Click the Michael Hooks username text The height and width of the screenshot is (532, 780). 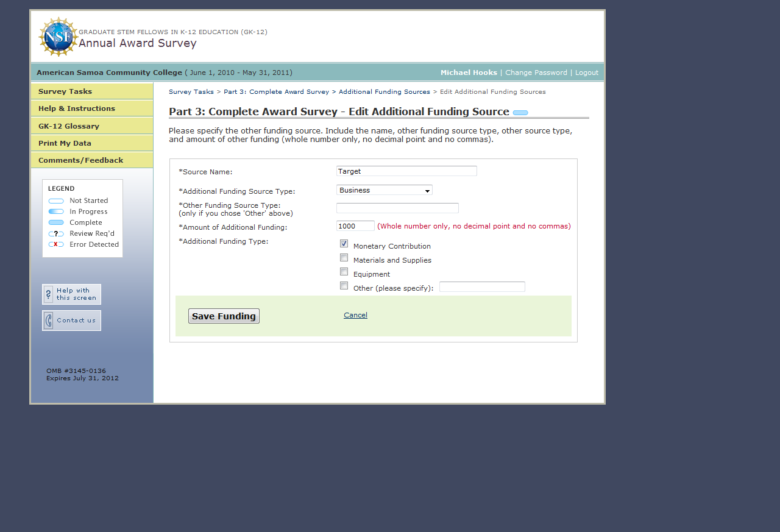(x=469, y=73)
